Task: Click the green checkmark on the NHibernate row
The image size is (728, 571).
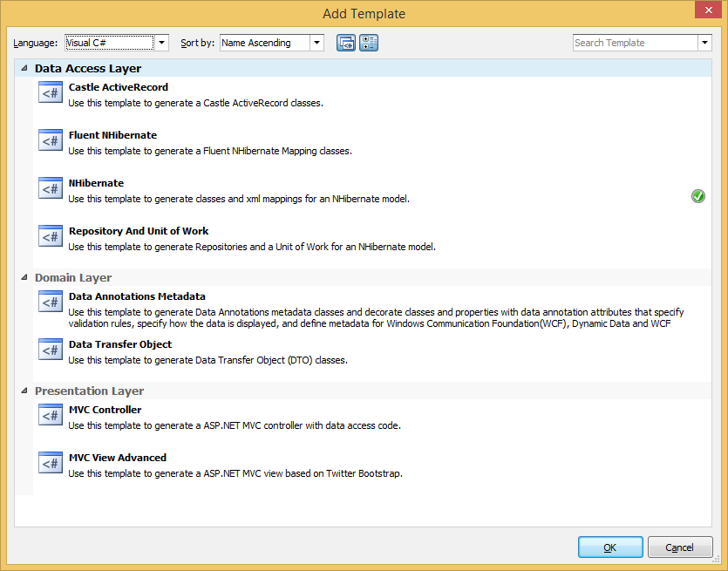Action: pyautogui.click(x=697, y=196)
